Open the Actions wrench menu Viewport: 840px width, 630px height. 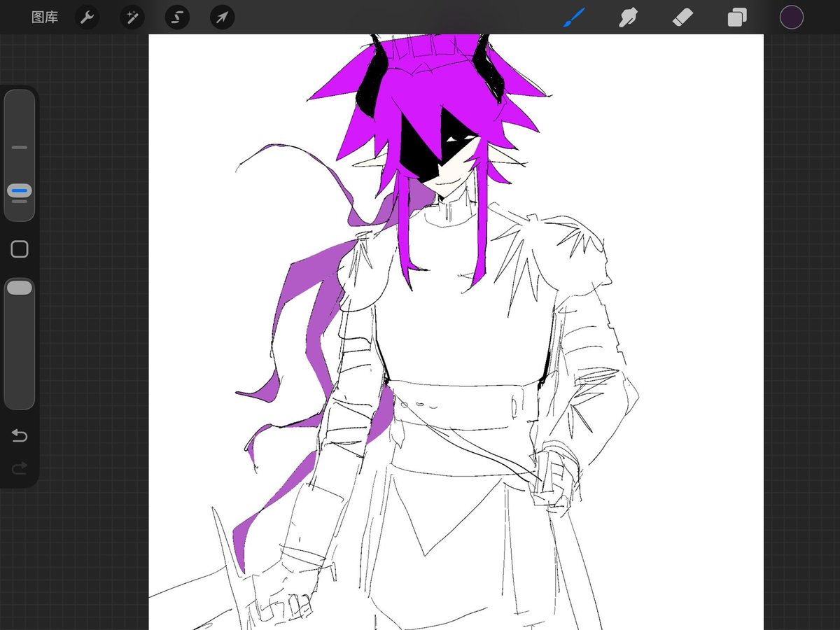[87, 17]
